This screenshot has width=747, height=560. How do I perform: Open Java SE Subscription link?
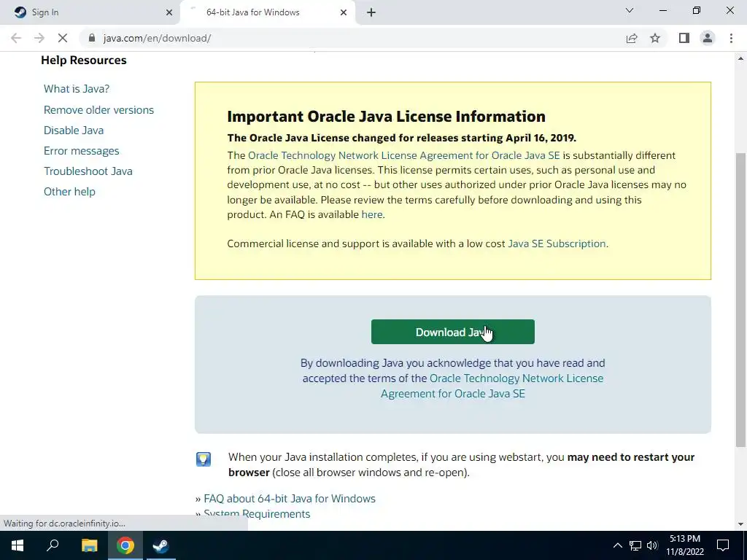click(557, 244)
